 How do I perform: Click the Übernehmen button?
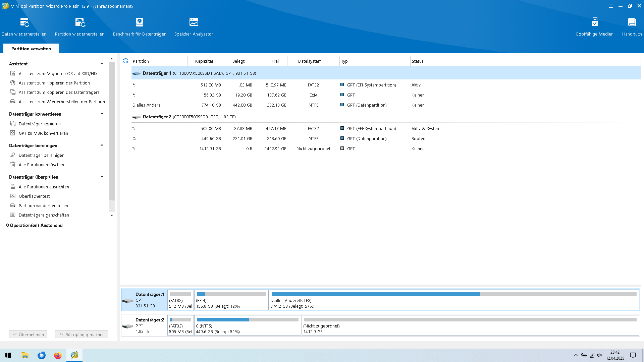pos(28,334)
